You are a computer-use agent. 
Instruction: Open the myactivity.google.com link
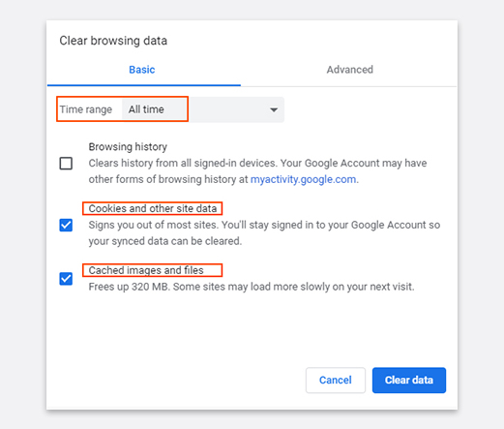click(303, 179)
